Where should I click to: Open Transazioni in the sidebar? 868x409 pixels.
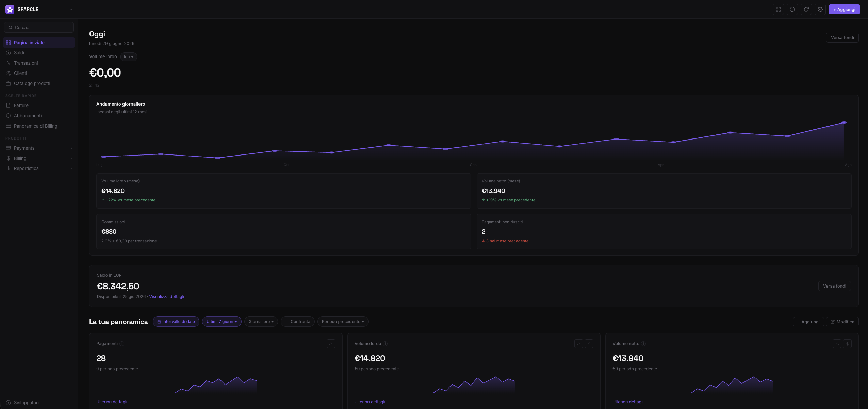[x=39, y=63]
